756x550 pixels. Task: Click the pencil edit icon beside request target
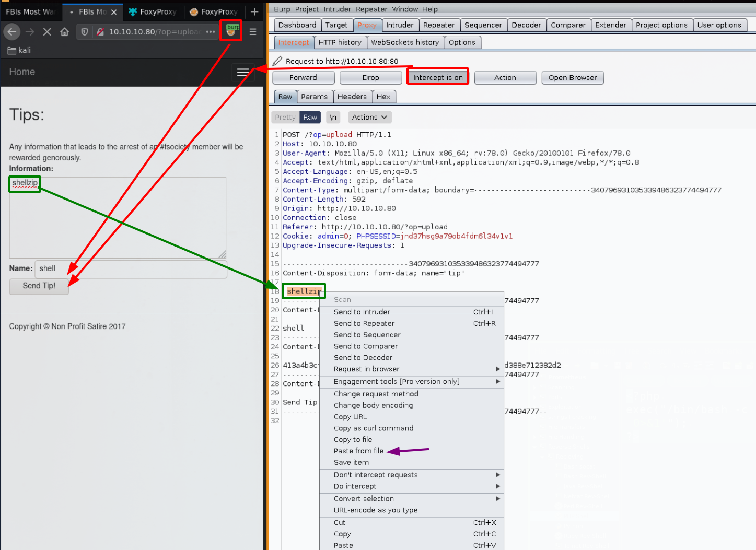tap(277, 61)
